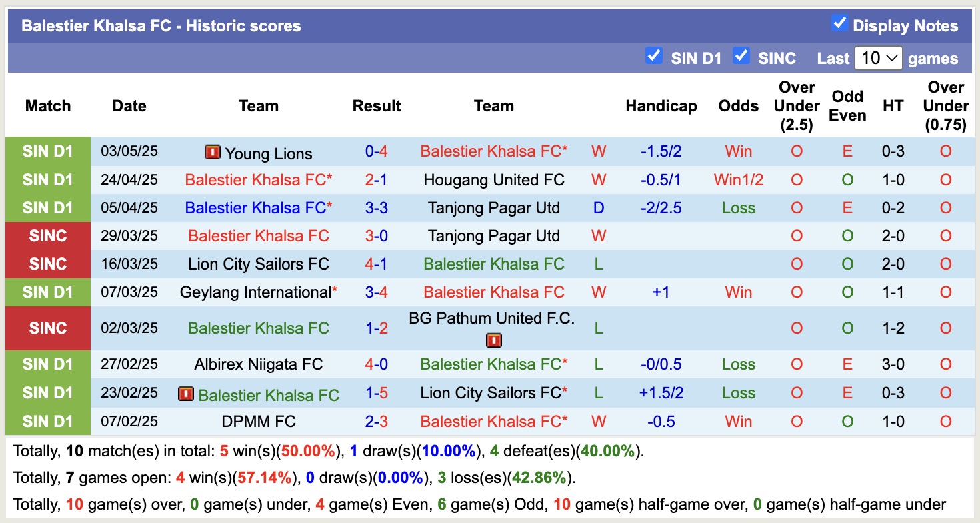Select Albirex Niigata FC team name
Screen dimensions: 980x523
[x=259, y=364]
